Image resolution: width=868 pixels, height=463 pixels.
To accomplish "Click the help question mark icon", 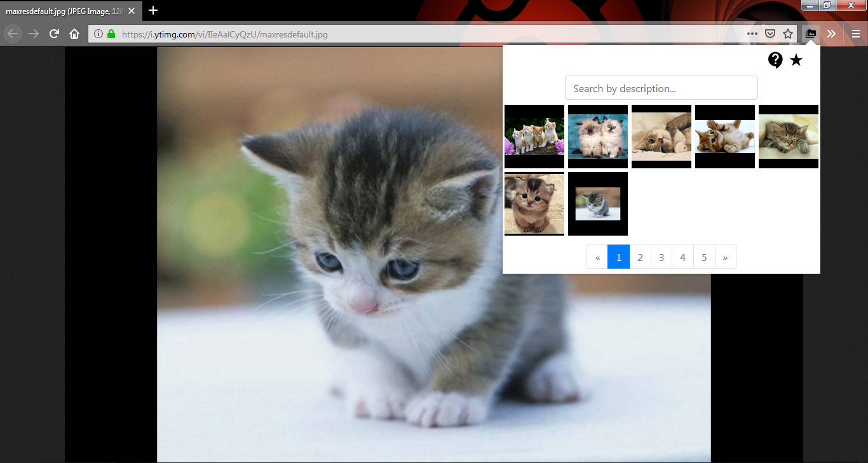I will point(775,60).
